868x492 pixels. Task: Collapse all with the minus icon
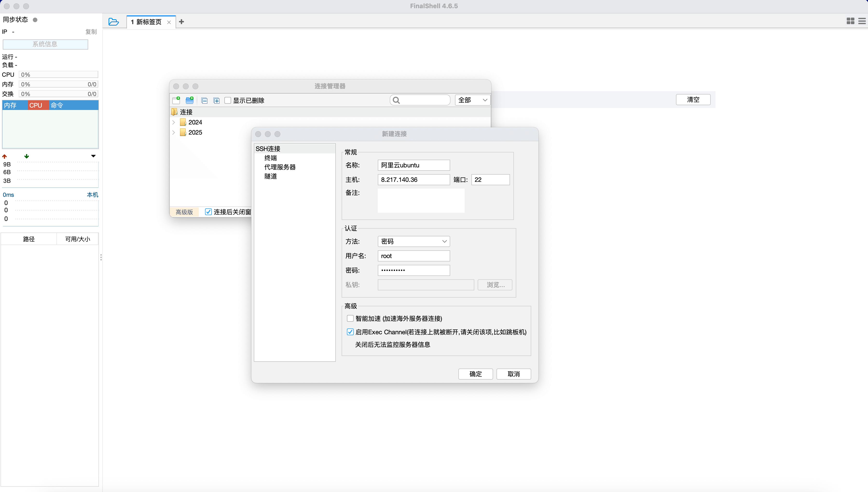pyautogui.click(x=204, y=101)
